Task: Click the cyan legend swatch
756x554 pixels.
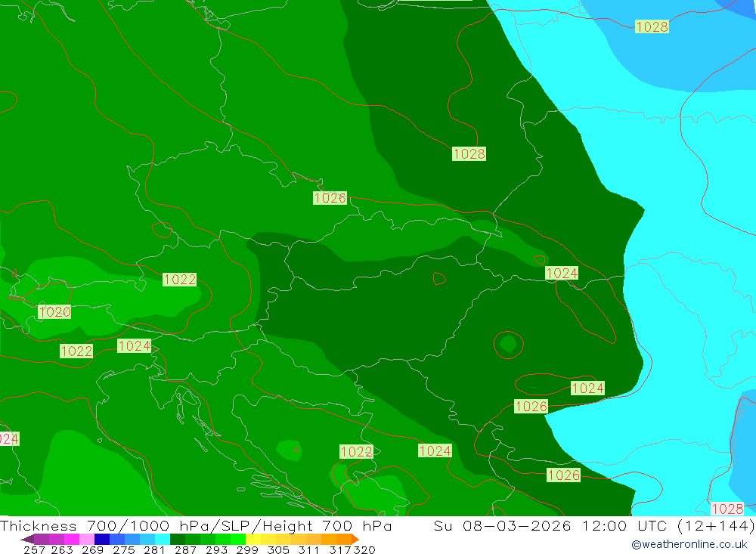Action: coord(163,539)
